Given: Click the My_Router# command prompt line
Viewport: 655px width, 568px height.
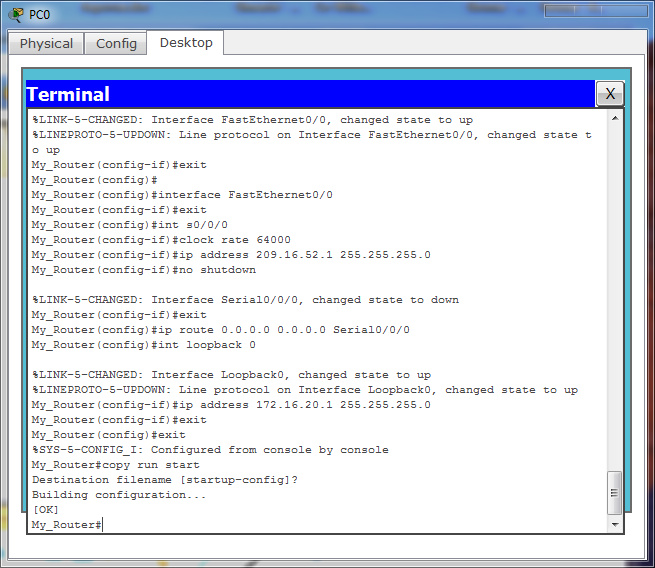Looking at the screenshot, I should click(x=67, y=525).
